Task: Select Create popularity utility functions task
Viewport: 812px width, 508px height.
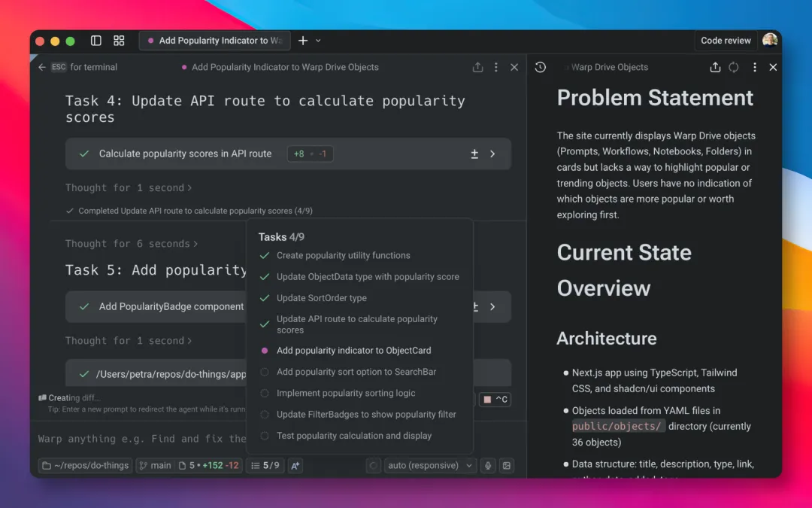Action: 344,256
